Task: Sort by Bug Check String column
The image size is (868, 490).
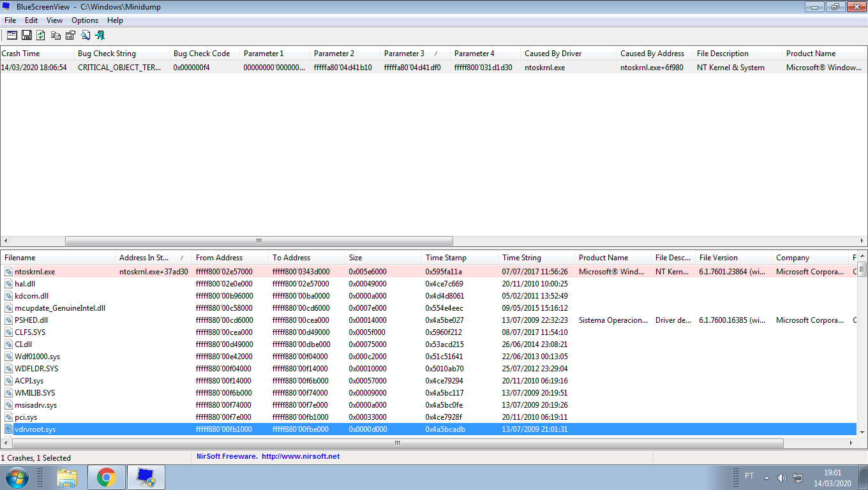Action: [x=123, y=54]
